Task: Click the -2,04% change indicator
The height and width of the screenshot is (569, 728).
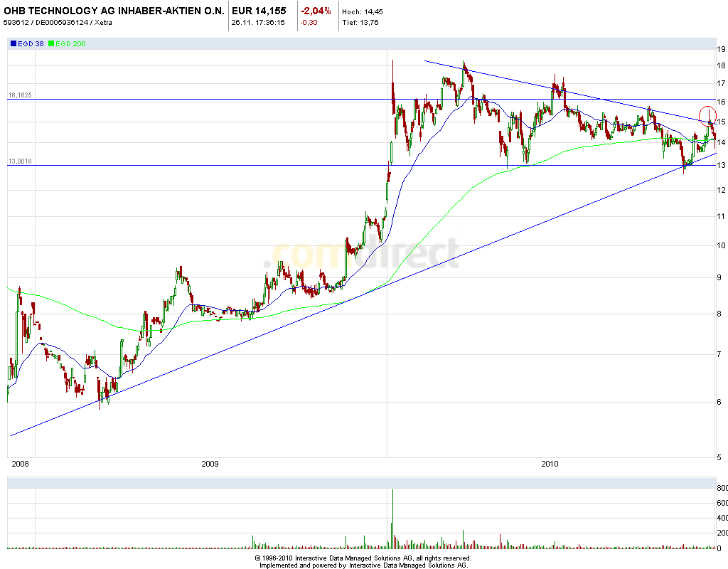Action: 316,11
